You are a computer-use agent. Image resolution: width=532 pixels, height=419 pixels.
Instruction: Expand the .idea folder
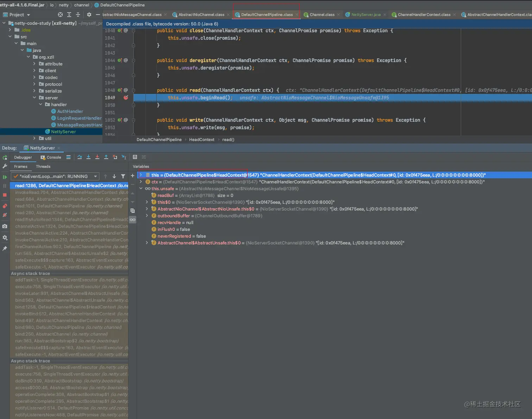pyautogui.click(x=10, y=30)
